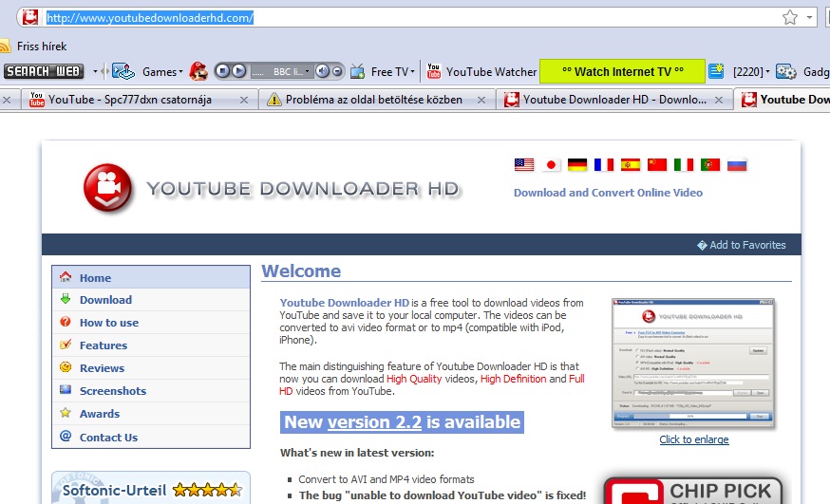Screen dimensions: 830x504
Task: Click the Mario character toolbar icon
Action: point(198,71)
